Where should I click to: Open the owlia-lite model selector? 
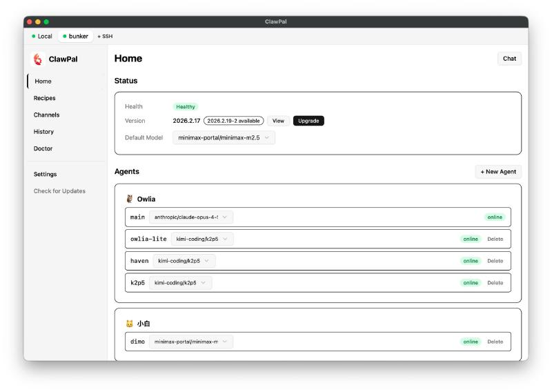tap(202, 239)
